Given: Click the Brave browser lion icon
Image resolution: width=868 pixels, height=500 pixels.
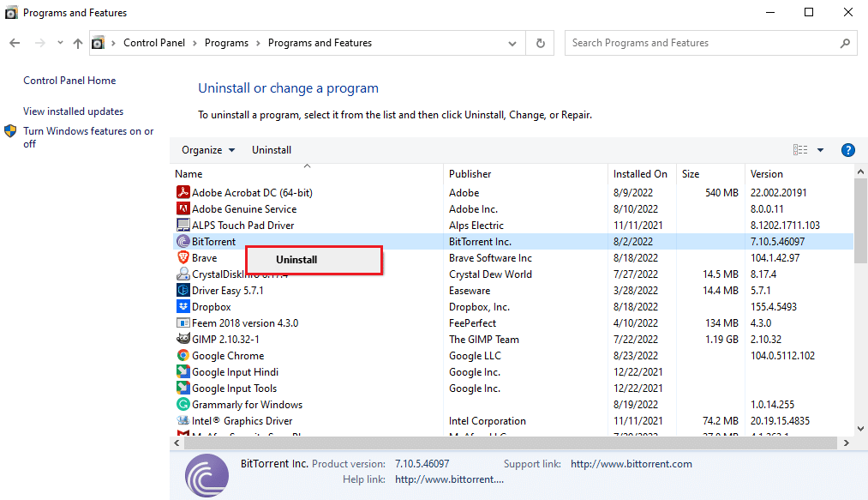Looking at the screenshot, I should tap(183, 258).
